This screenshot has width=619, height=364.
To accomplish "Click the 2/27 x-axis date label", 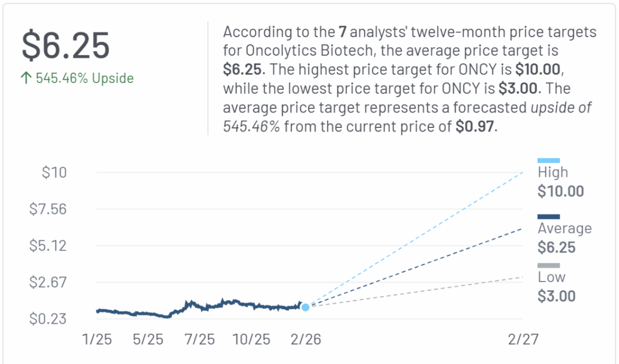I will click(x=523, y=339).
